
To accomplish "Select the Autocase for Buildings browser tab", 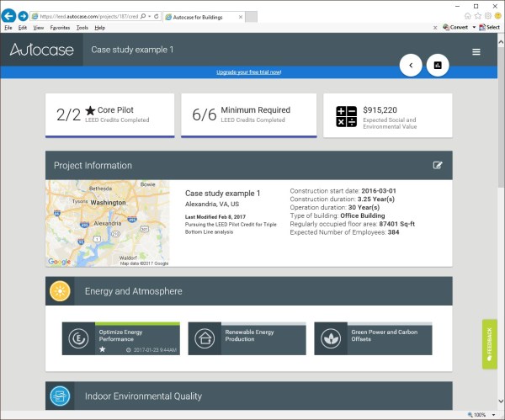I will 202,16.
